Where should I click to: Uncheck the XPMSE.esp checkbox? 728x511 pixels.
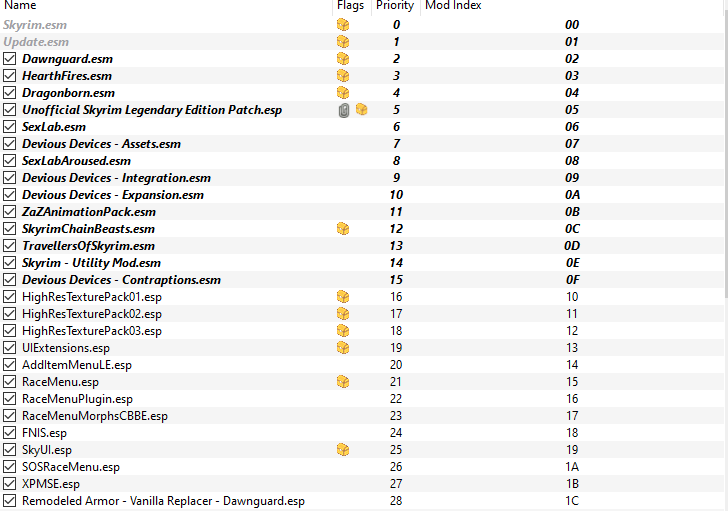tap(9, 484)
